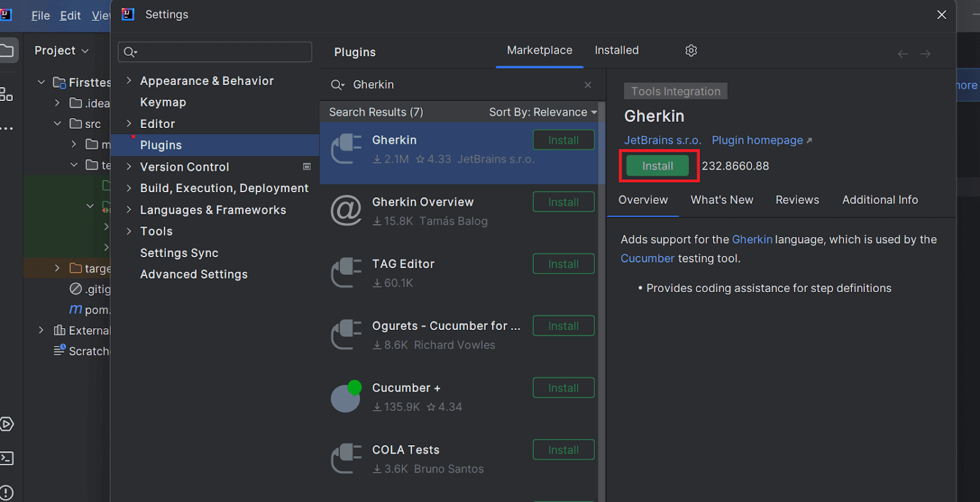
Task: Click green Install button in Gherkin details
Action: click(x=657, y=166)
